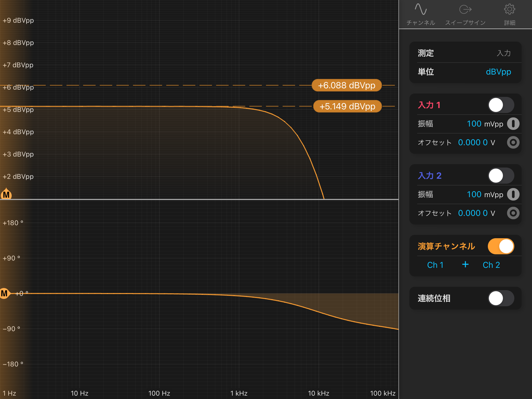Viewport: 532px width, 399px height.
Task: Switch to the スイープサイン tab label
Action: 465,23
